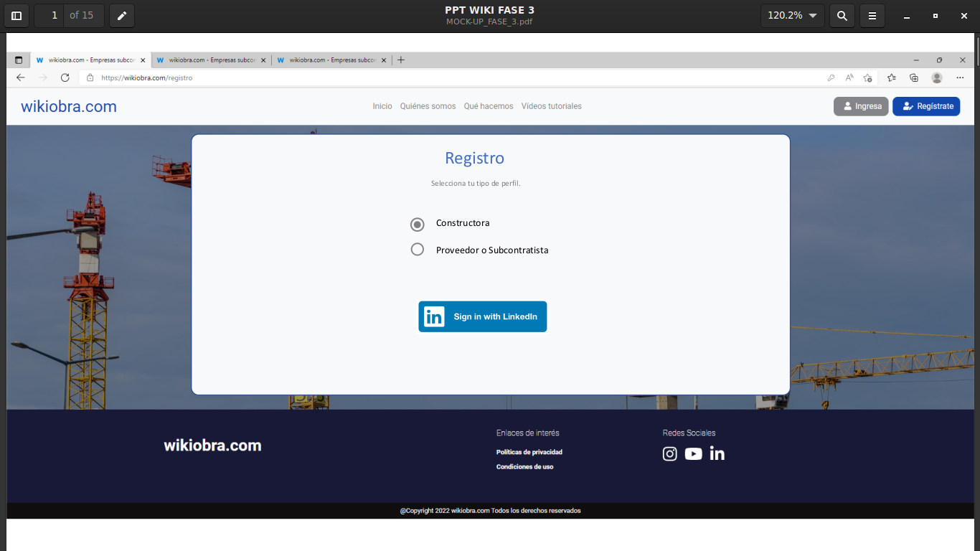The image size is (980, 551).
Task: Click the gray Ingresa button
Action: (x=861, y=106)
